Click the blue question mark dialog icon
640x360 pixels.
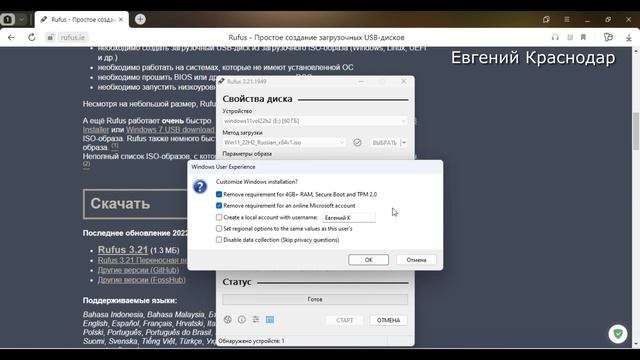pyautogui.click(x=200, y=187)
